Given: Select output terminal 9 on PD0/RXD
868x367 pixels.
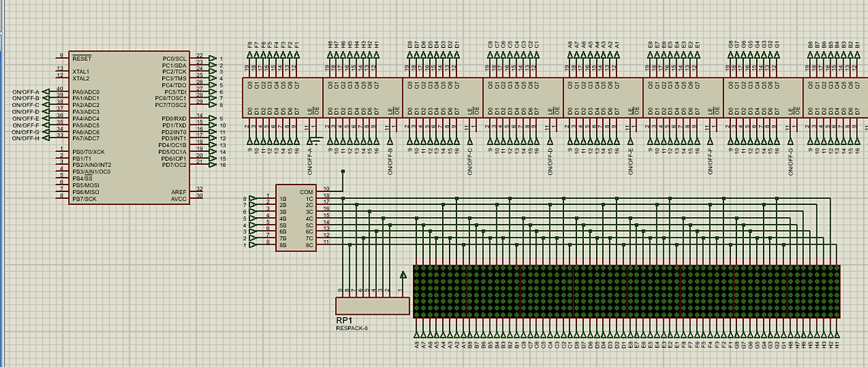Looking at the screenshot, I should coord(213,119).
